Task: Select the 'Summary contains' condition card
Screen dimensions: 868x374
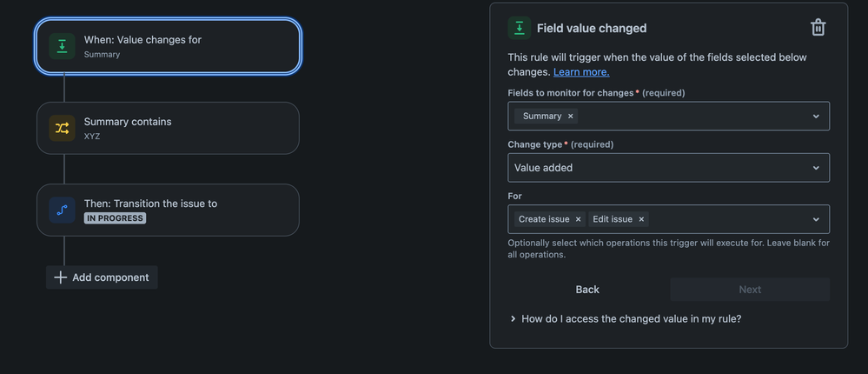Action: point(169,128)
